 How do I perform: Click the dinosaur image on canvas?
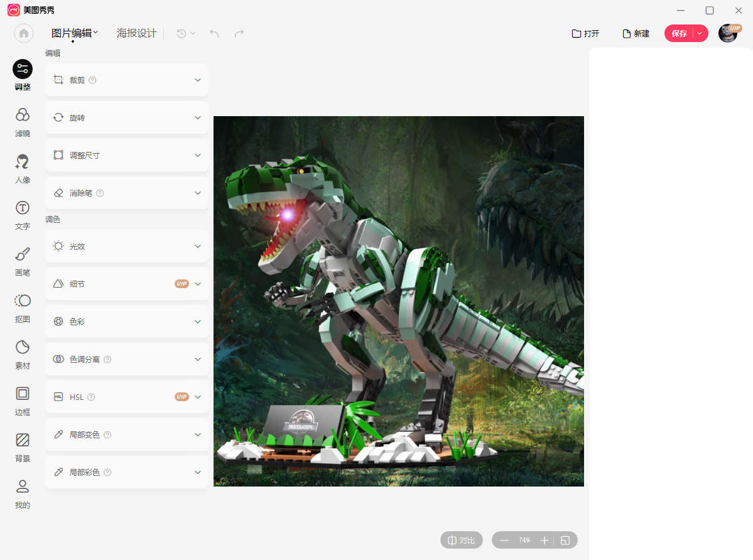tap(399, 301)
